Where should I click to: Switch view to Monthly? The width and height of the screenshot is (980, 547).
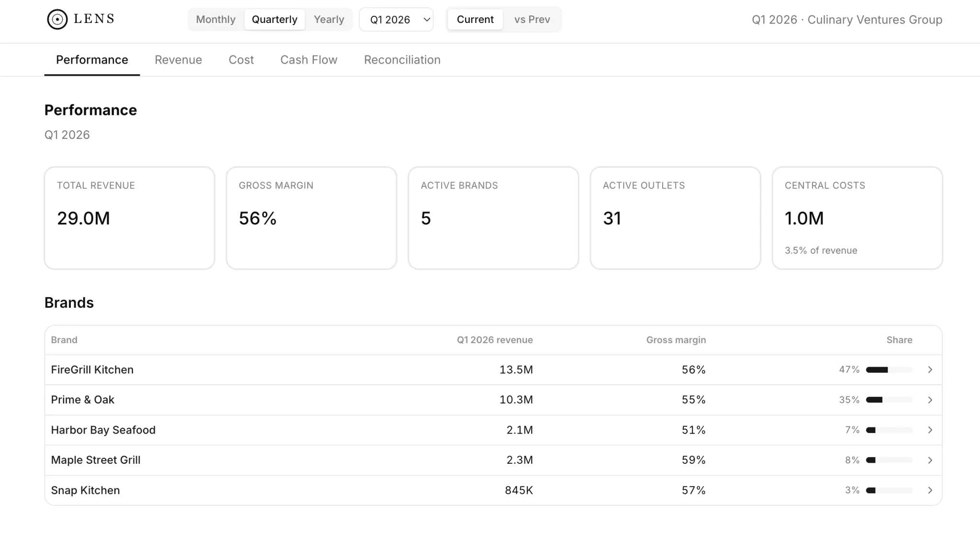pos(215,20)
